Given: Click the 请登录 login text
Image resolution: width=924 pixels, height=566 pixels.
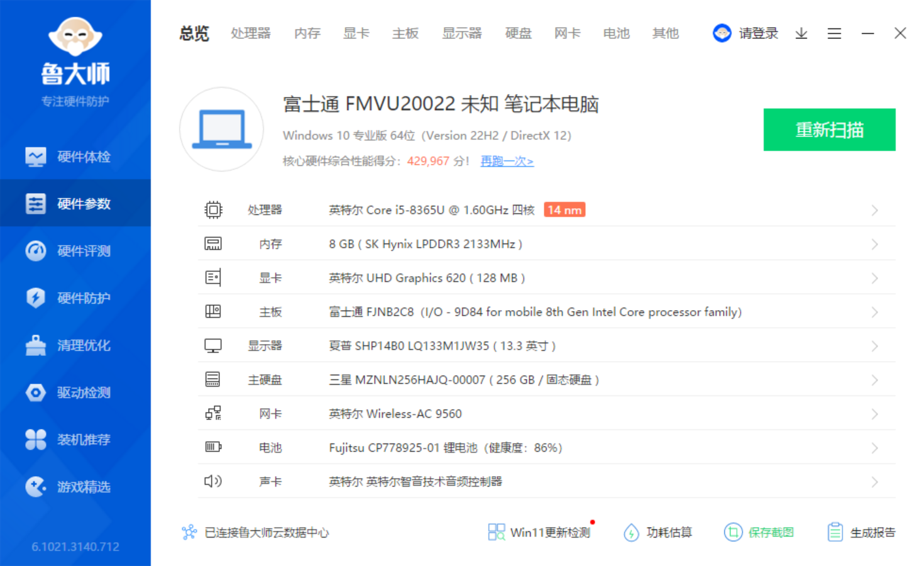Looking at the screenshot, I should [x=759, y=33].
